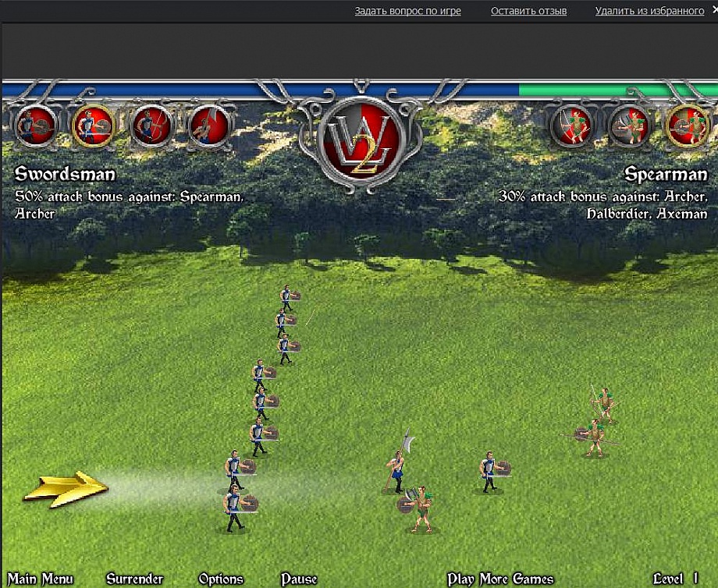718x588 pixels.
Task: Click the central WL2 emblem
Action: [x=361, y=141]
